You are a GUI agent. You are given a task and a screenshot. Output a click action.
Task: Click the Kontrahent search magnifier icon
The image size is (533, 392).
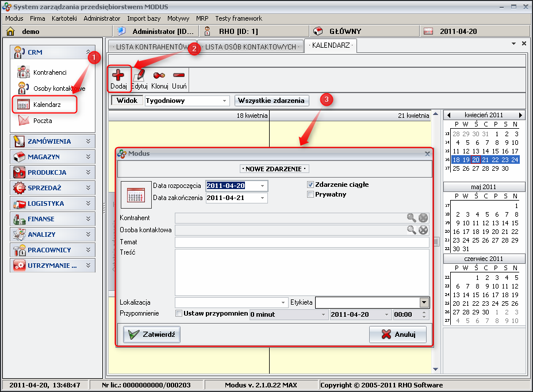pos(412,218)
